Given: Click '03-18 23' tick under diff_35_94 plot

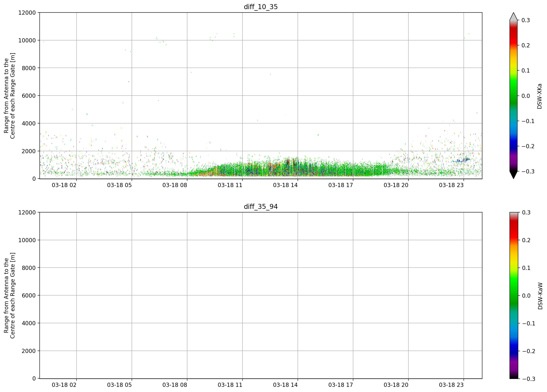Looking at the screenshot, I should (x=451, y=385).
